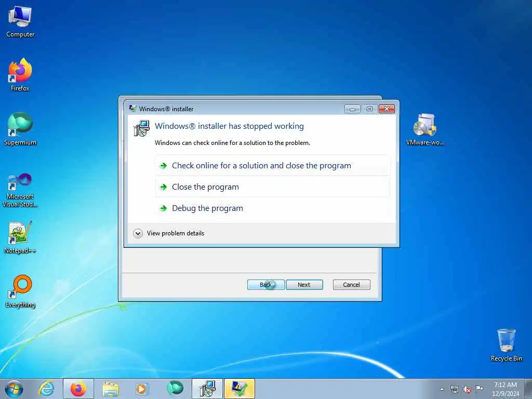Choose Check online for a solution and close
The height and width of the screenshot is (399, 532).
click(272, 166)
